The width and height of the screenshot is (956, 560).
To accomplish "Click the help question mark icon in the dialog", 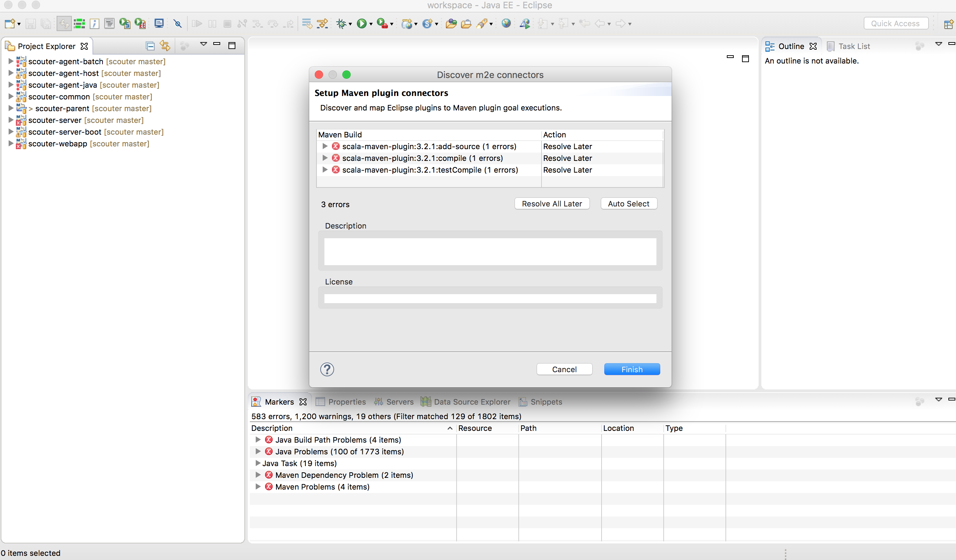I will [326, 369].
